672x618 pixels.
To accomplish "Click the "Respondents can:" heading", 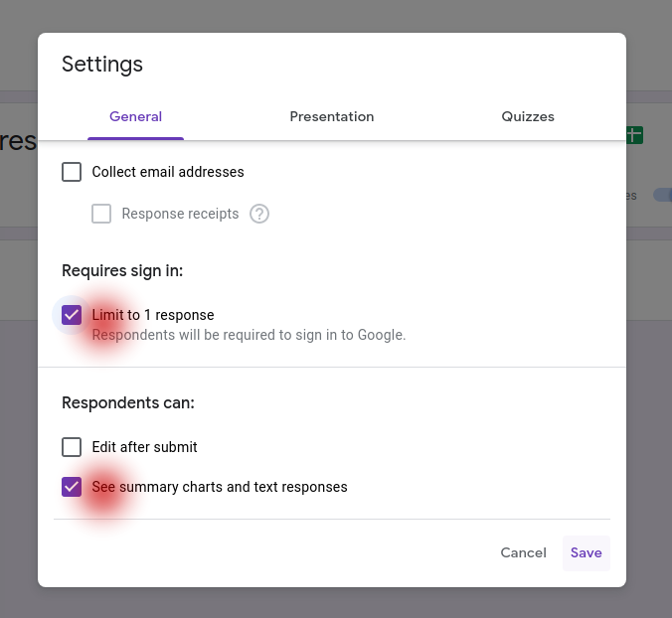I will click(128, 402).
